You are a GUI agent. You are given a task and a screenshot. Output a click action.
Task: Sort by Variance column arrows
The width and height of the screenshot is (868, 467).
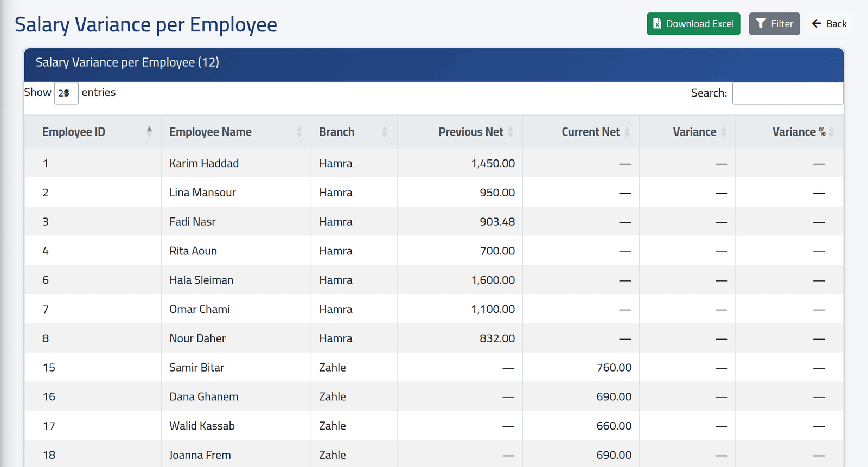(724, 132)
